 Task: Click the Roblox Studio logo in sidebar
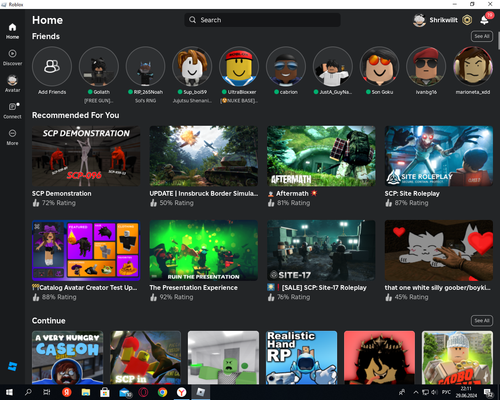pos(13,366)
